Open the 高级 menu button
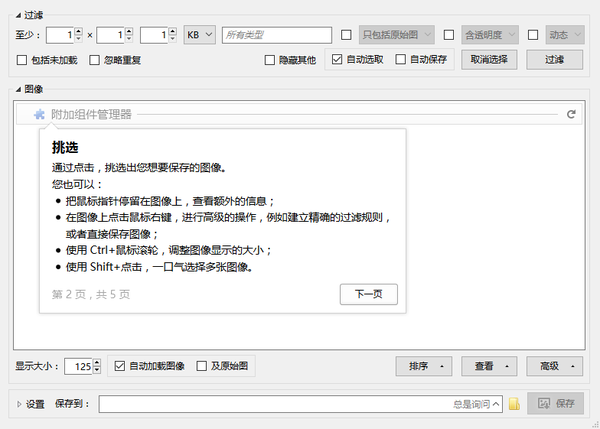 pyautogui.click(x=554, y=366)
